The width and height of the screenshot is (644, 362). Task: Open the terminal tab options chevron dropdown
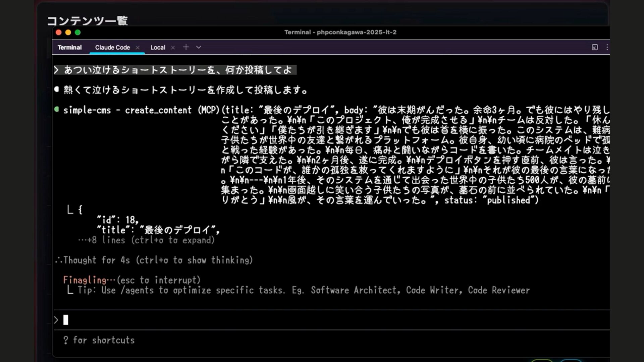click(x=199, y=47)
